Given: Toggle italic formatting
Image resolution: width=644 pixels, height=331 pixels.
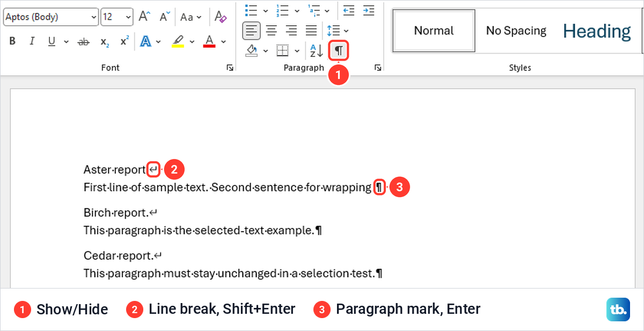Looking at the screenshot, I should [x=32, y=41].
